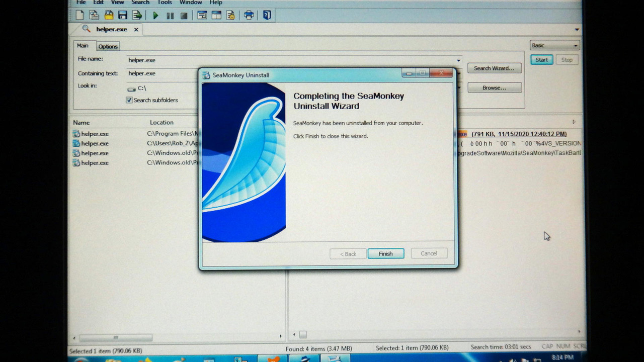Viewport: 644px width, 362px height.
Task: Start search with green play icon
Action: point(155,16)
